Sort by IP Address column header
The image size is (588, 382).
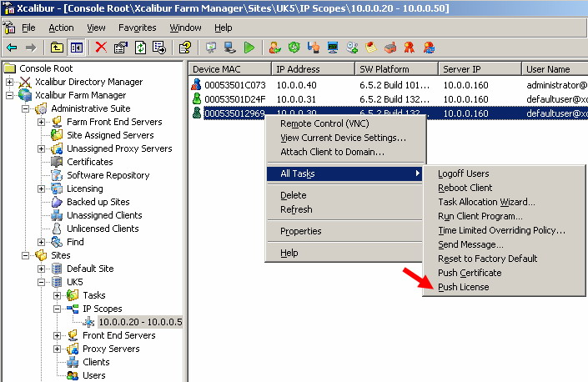pyautogui.click(x=313, y=69)
